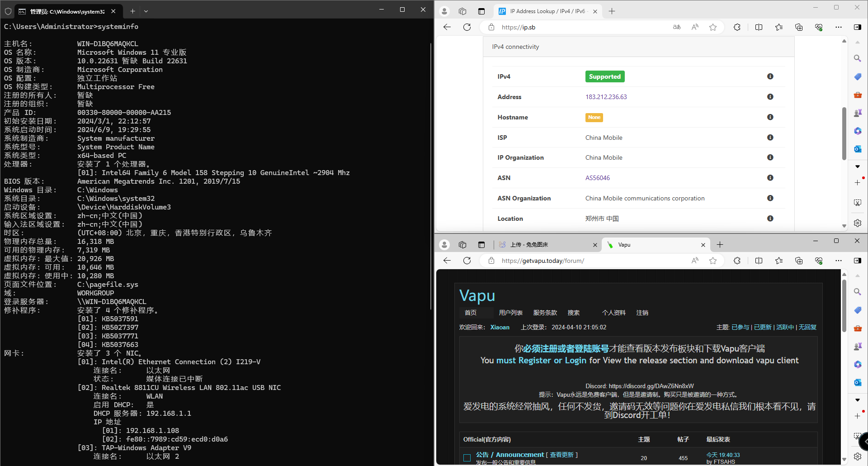Open the Outlook sidebar icon in the ip.sb window
The height and width of the screenshot is (466, 868).
click(x=858, y=149)
